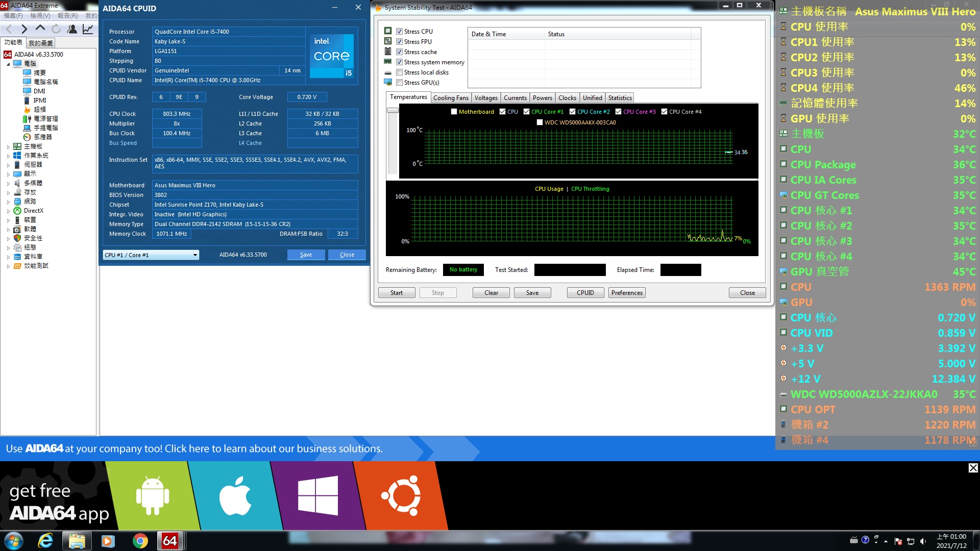Image resolution: width=980 pixels, height=551 pixels.
Task: Click the Windows app icon in banner
Action: tap(317, 495)
